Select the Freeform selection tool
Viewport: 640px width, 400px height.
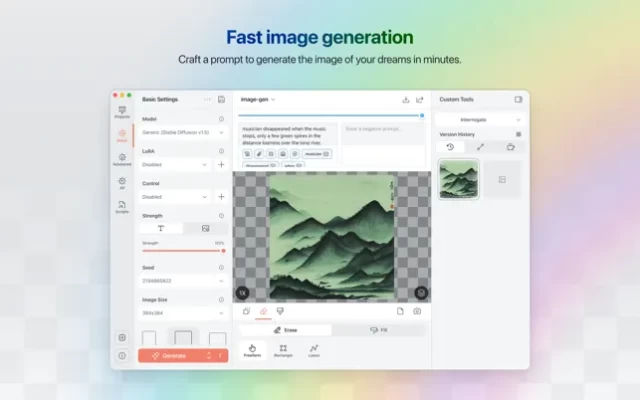coord(252,350)
